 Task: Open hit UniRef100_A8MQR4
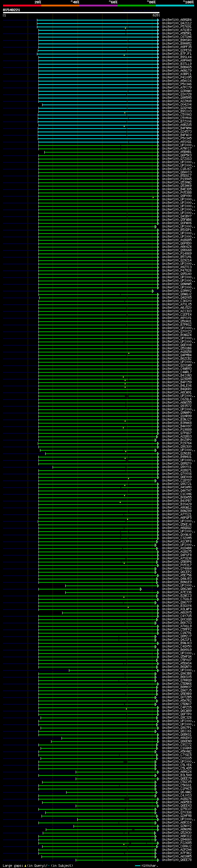pyautogui.click(x=176, y=20)
